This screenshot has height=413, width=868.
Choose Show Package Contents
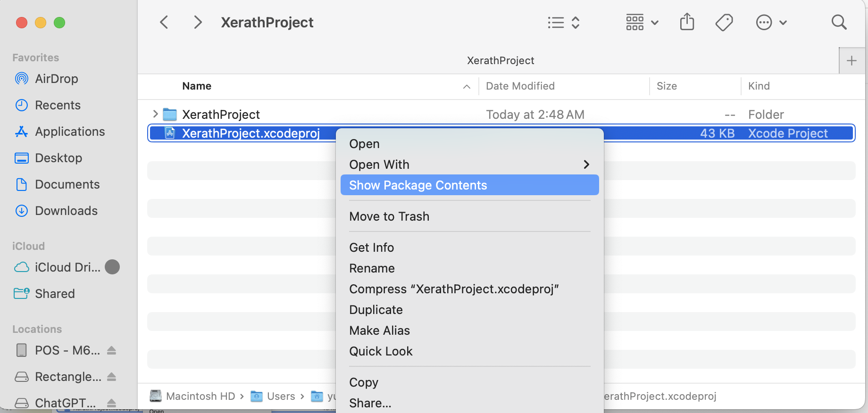tap(469, 185)
